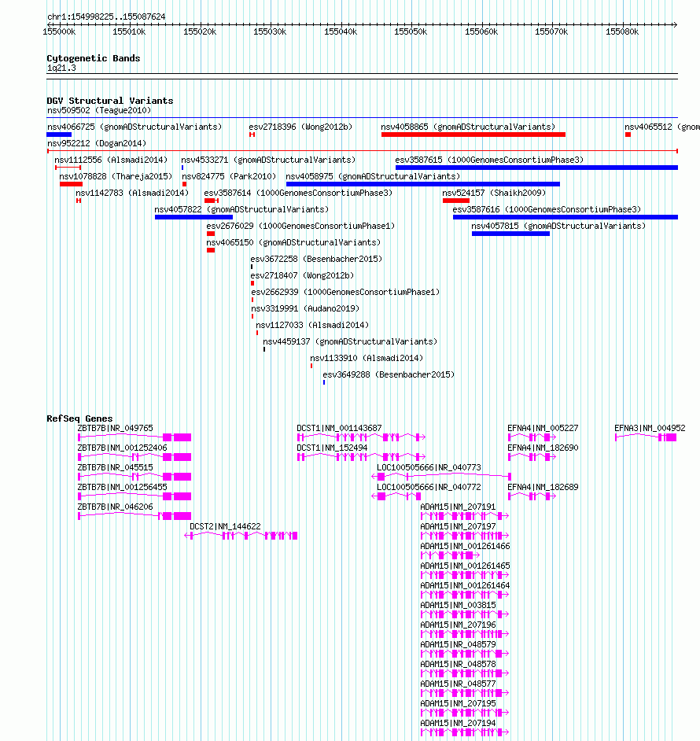The image size is (700, 741).
Task: Select ADAM15|NM_003815 transcript label
Action: click(x=458, y=606)
